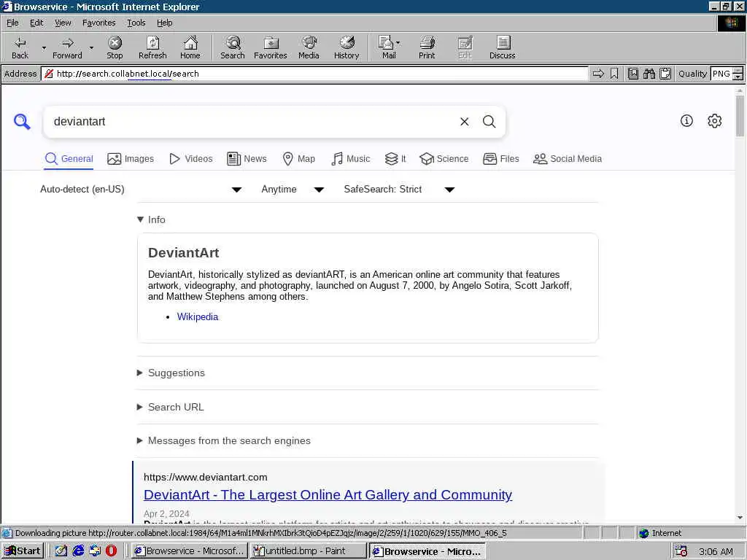Open preferences gear icon
The height and width of the screenshot is (560, 747).
pyautogui.click(x=715, y=121)
